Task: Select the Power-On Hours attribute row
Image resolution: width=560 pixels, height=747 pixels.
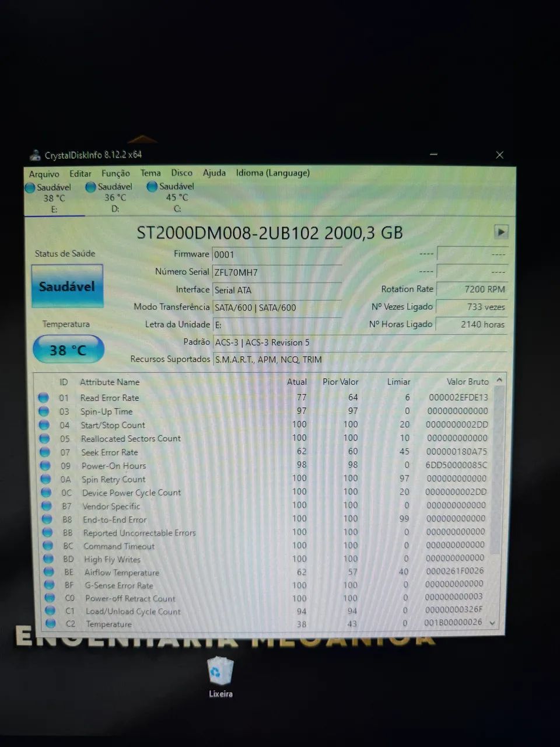Action: 265,466
